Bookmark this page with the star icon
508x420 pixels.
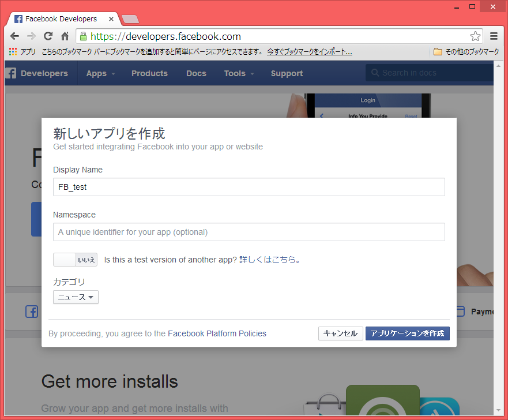pos(475,36)
